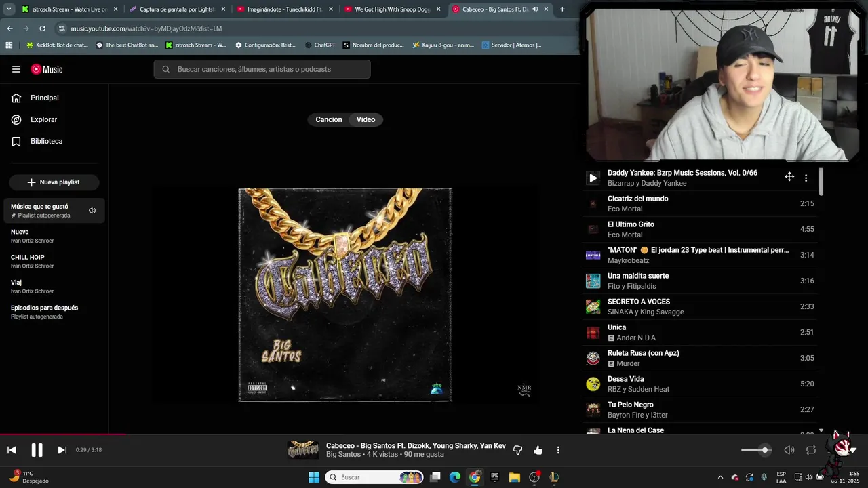Open the browser apps grid icon
This screenshot has width=868, height=488.
click(x=9, y=45)
